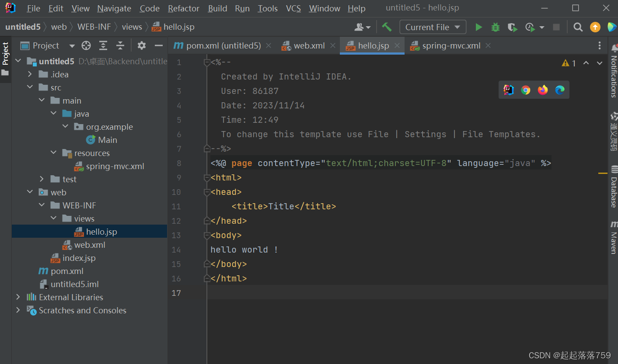This screenshot has width=618, height=364.
Task: Open Project view mode dropdown arrow
Action: pyautogui.click(x=72, y=46)
